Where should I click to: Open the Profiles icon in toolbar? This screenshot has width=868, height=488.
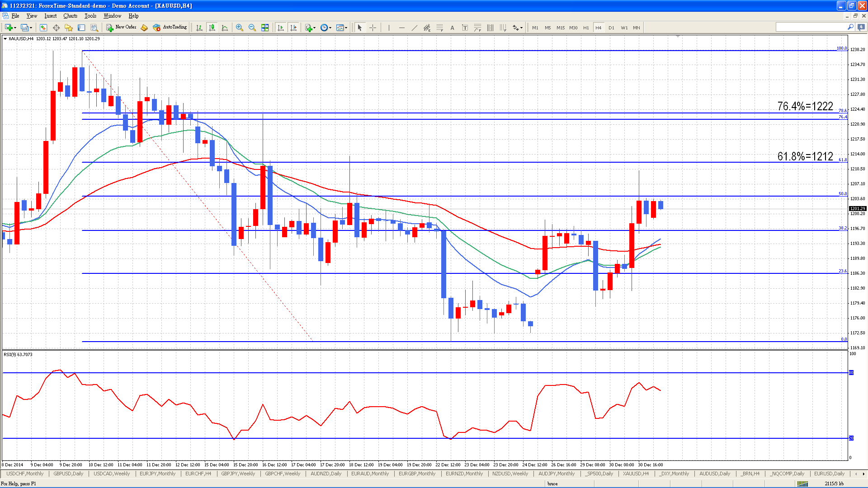(25, 28)
